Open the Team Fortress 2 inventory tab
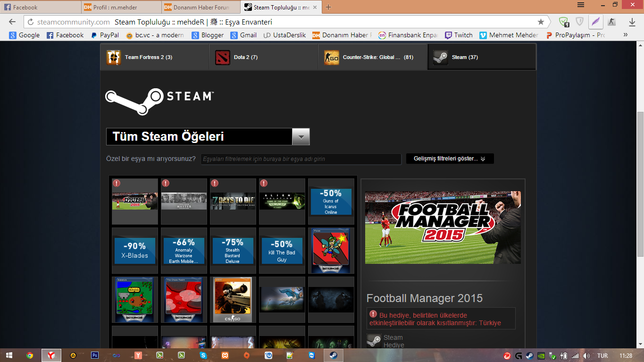This screenshot has width=644, height=362. pos(155,57)
